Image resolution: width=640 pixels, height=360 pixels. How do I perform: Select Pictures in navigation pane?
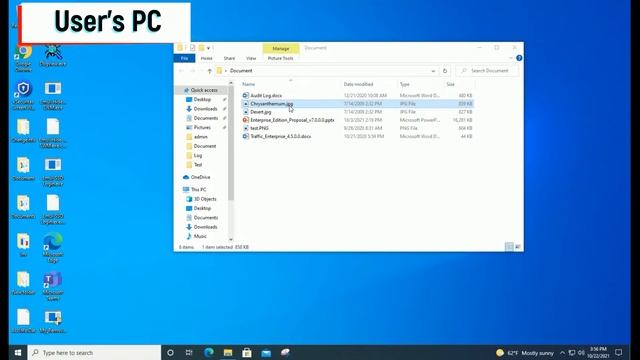click(x=202, y=127)
